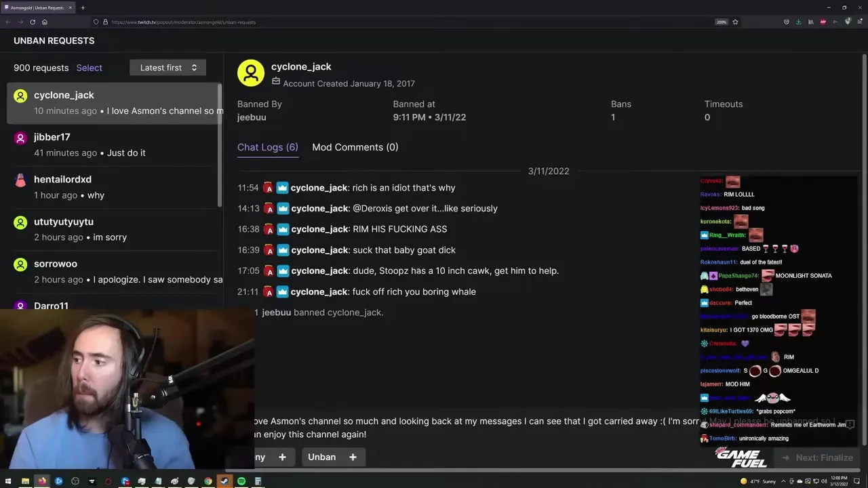
Task: Click the cyclone_jack username heading
Action: [301, 66]
